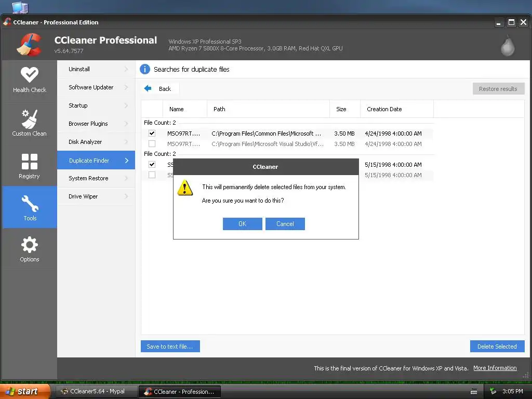
Task: Expand the Uninstall tool chevron
Action: click(126, 69)
